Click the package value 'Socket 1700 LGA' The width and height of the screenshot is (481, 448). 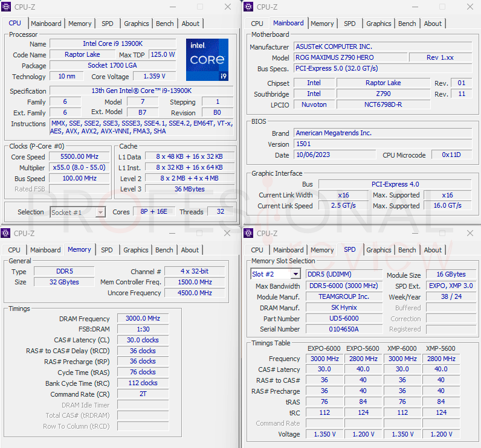pos(113,65)
